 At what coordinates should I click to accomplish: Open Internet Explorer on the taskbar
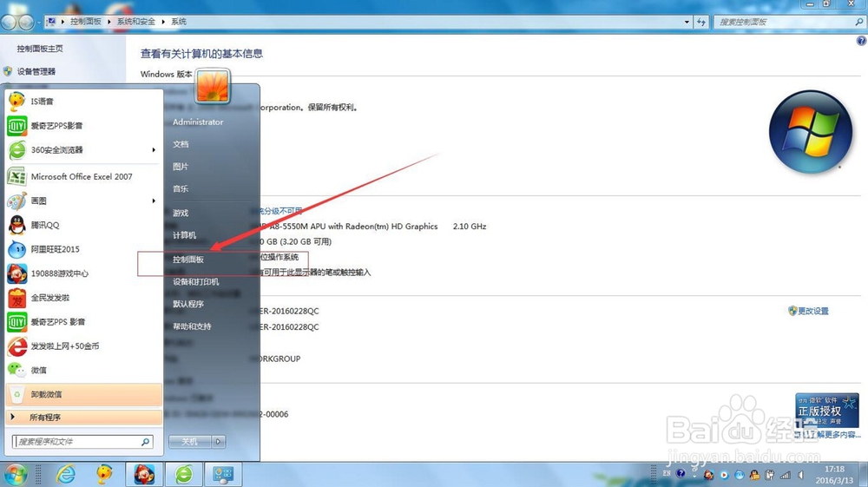66,474
